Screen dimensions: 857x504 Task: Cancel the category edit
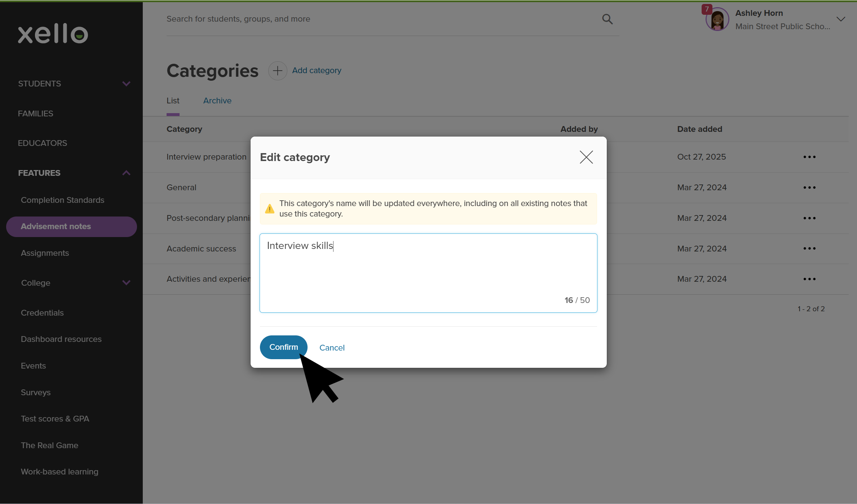(332, 347)
